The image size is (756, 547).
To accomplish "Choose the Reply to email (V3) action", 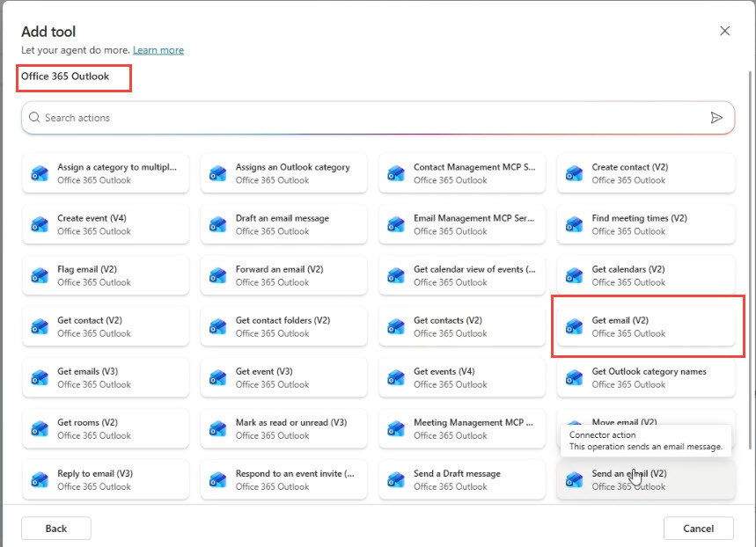I will tap(106, 479).
